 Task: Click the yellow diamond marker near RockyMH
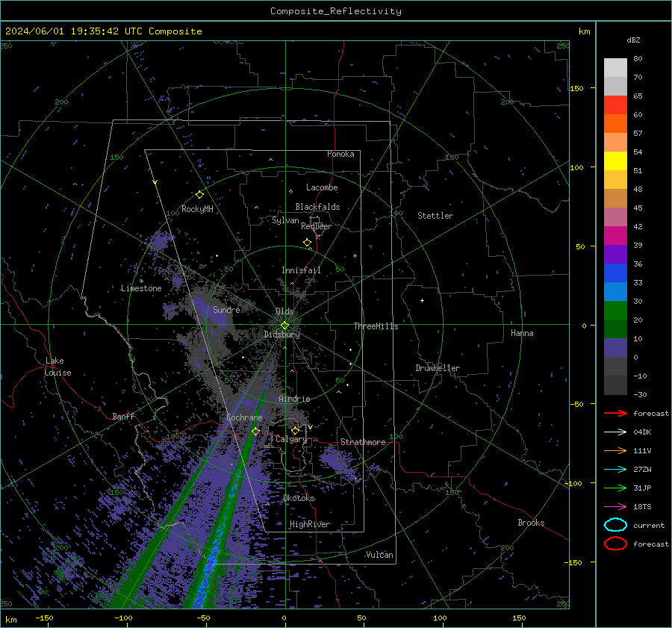pos(199,195)
